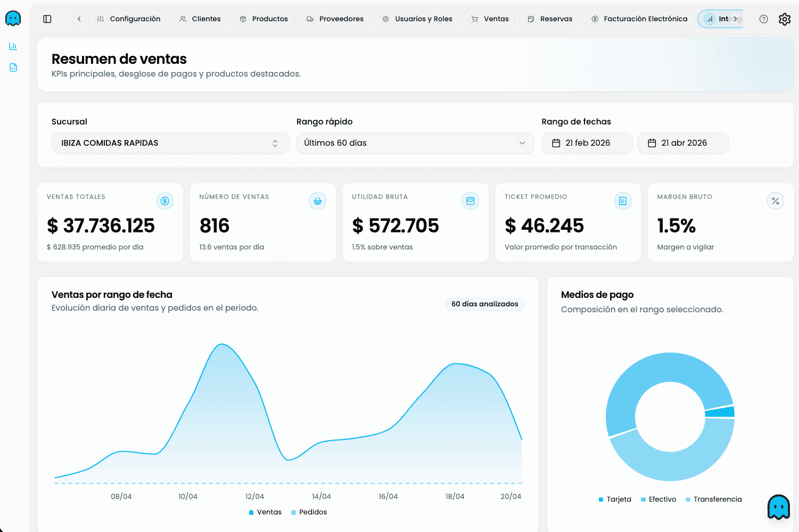Click the dollar icon on Ventas Totales card
The image size is (799, 532).
[x=165, y=201]
